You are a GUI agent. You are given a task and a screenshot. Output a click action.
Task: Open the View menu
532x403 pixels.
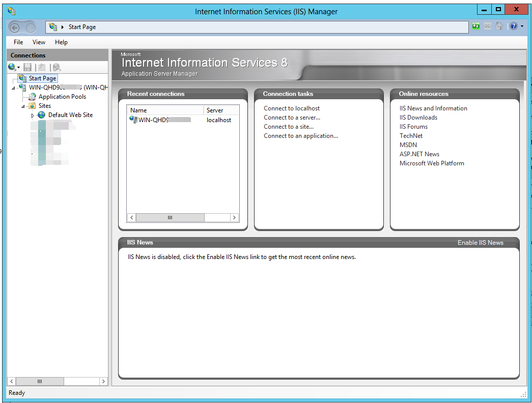39,42
